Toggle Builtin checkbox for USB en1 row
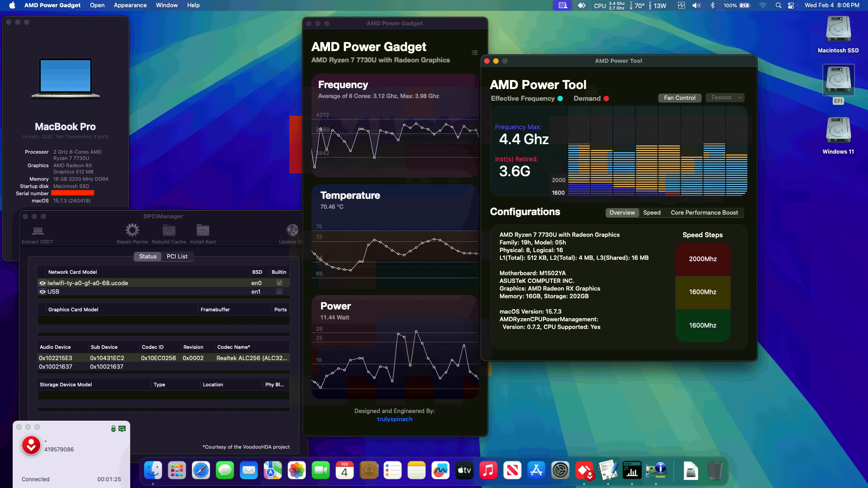 click(x=279, y=291)
